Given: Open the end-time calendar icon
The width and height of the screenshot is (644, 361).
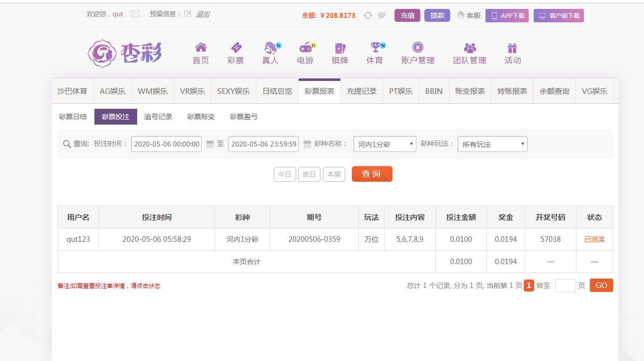Looking at the screenshot, I should coord(307,144).
